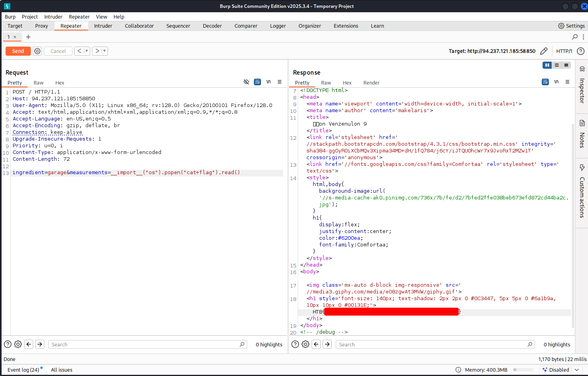The width and height of the screenshot is (588, 376).
Task: Open Settings in top right
Action: 571,26
